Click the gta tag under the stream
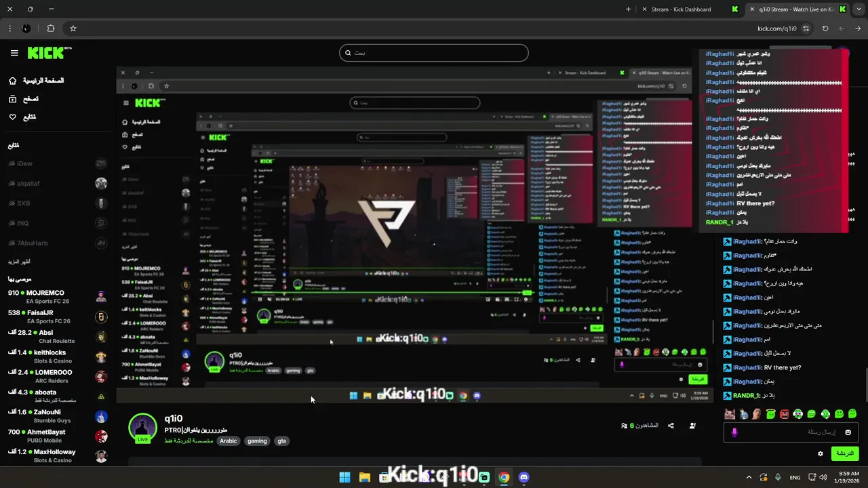 (x=281, y=441)
